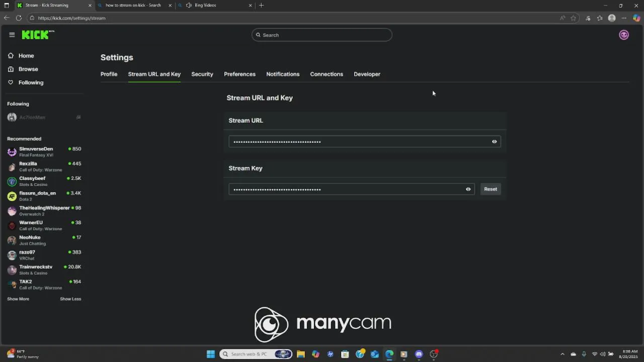Image resolution: width=644 pixels, height=362 pixels.
Task: Open the Preferences tab
Action: tap(239, 74)
